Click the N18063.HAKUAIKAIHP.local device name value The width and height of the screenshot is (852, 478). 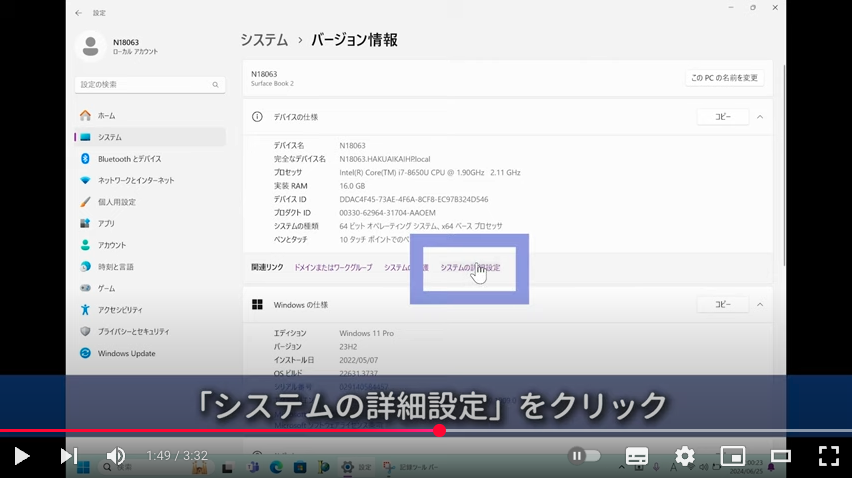(385, 159)
